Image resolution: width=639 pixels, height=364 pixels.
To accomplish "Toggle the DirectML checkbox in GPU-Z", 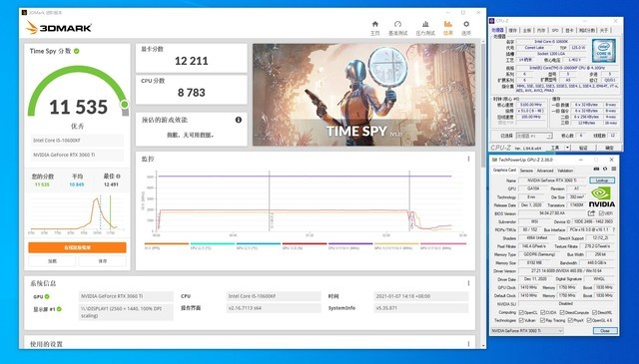I will (x=594, y=313).
